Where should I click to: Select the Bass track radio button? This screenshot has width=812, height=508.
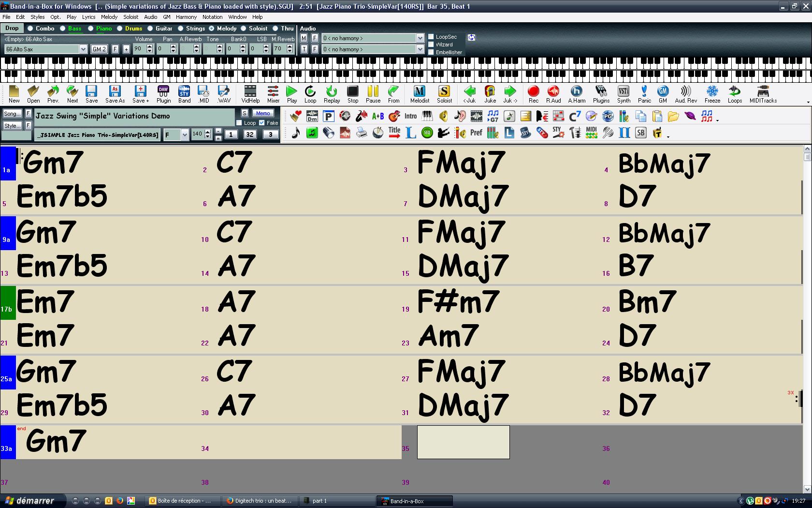click(63, 29)
